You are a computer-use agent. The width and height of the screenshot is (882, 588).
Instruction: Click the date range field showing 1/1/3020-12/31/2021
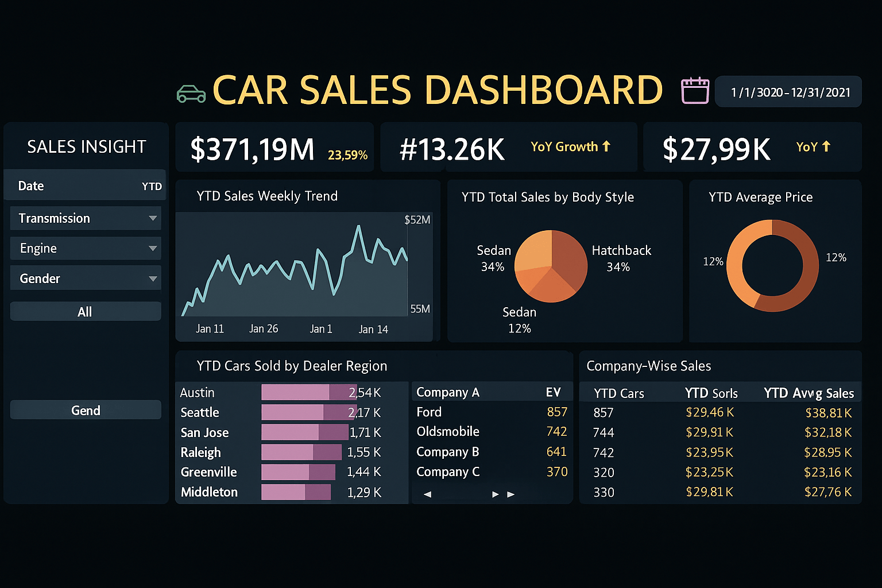[788, 91]
